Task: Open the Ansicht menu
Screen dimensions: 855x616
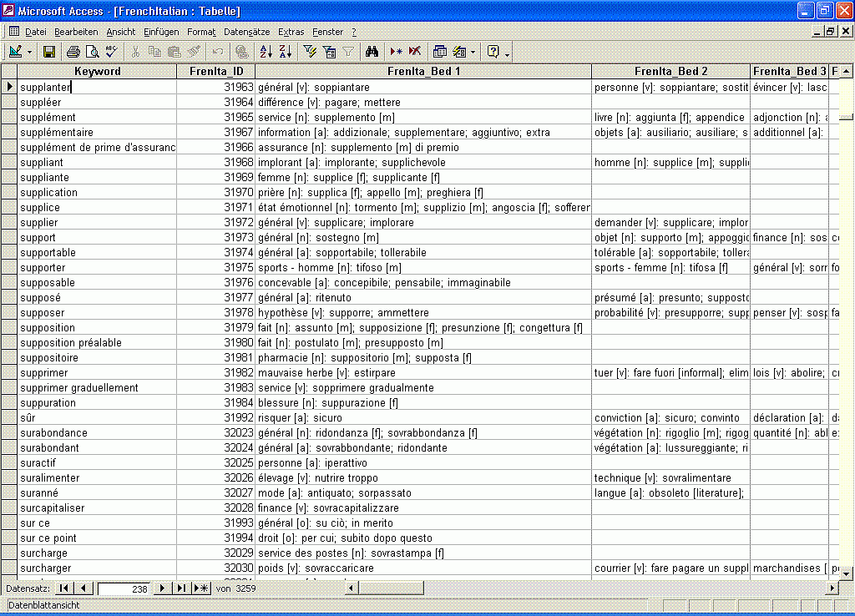Action: click(x=120, y=33)
